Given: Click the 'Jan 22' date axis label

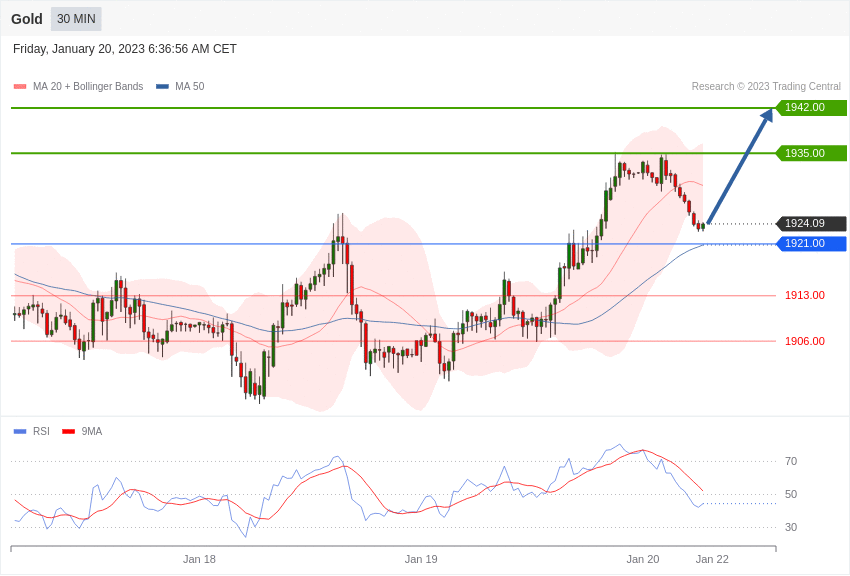Looking at the screenshot, I should tap(712, 559).
